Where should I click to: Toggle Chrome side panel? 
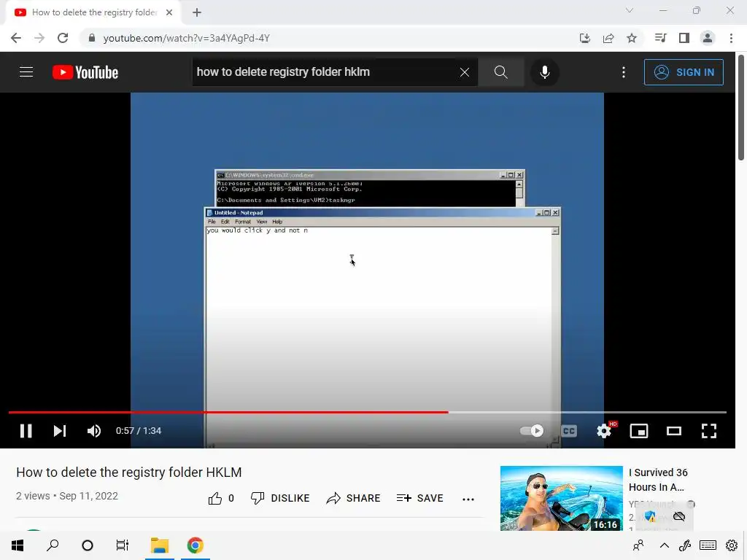point(684,38)
